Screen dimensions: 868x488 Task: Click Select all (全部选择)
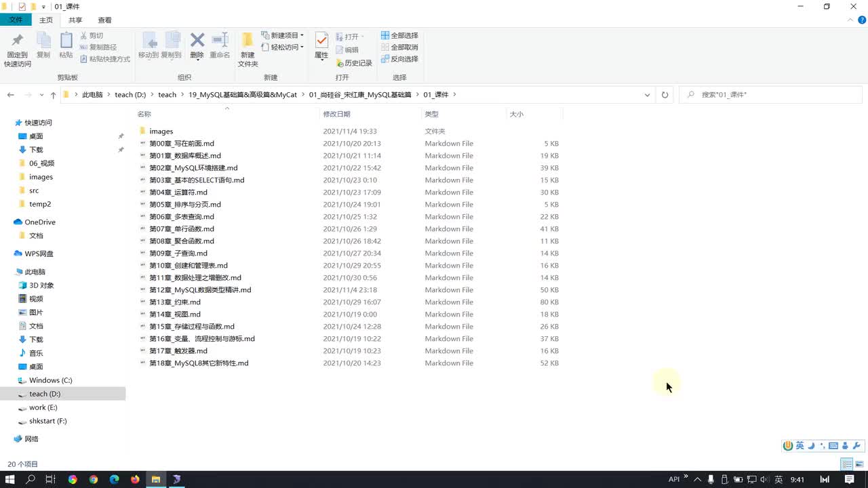399,35
